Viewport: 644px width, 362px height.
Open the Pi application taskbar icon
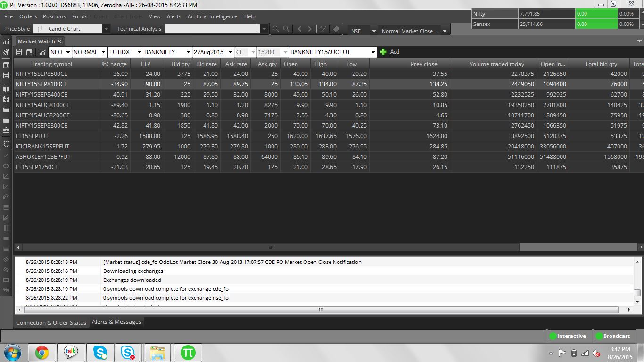188,353
